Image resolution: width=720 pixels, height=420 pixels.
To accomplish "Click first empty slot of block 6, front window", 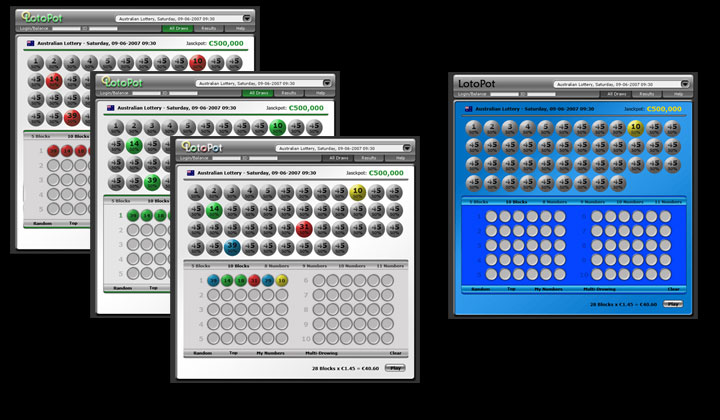I will 319,280.
